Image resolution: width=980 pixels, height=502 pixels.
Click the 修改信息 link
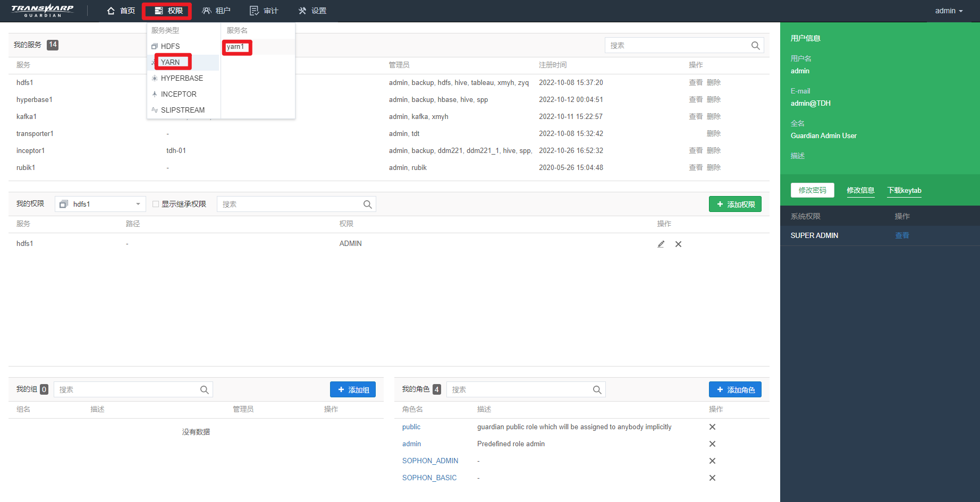[860, 190]
